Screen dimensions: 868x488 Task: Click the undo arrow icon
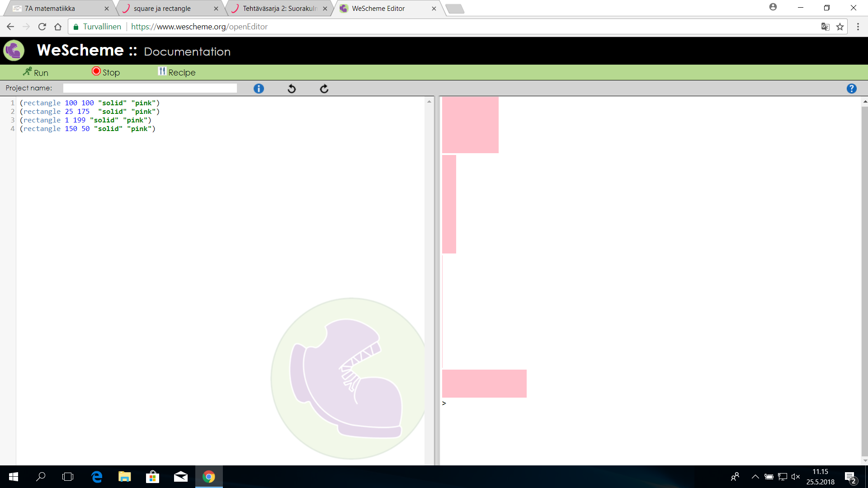(x=292, y=89)
